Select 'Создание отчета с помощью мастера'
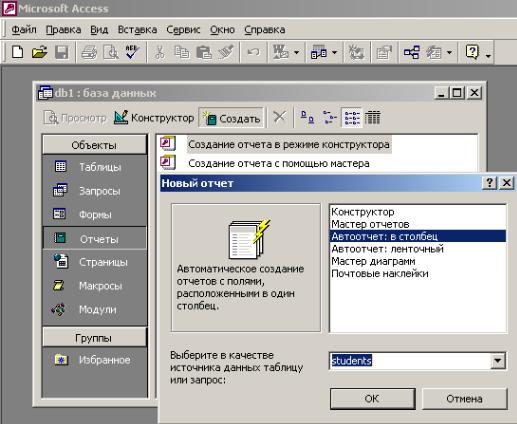The height and width of the screenshot is (424, 517). pos(279,163)
